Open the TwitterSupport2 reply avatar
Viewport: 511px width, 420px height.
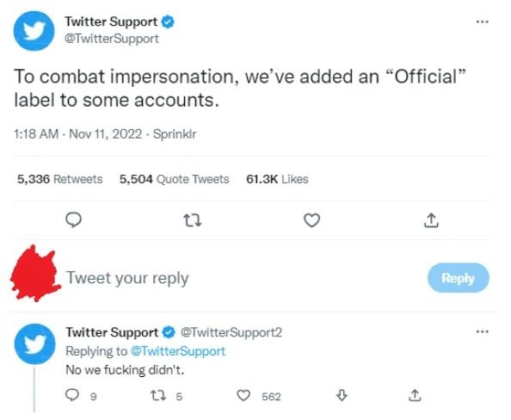(35, 344)
